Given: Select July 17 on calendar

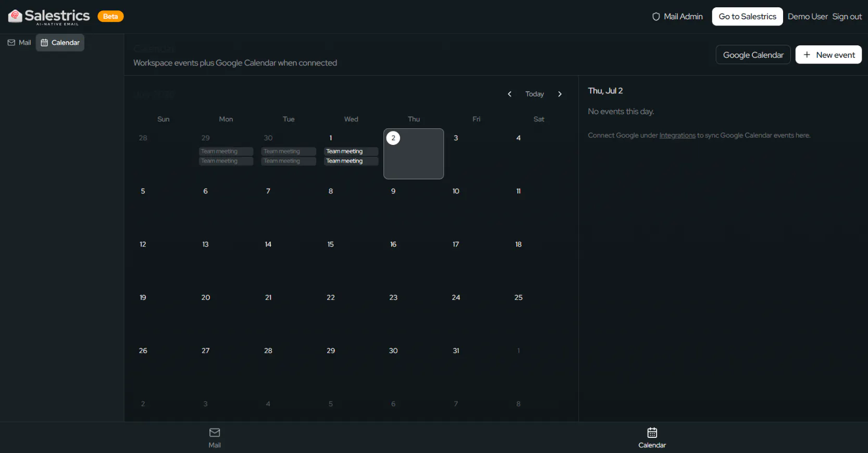Looking at the screenshot, I should (x=476, y=260).
